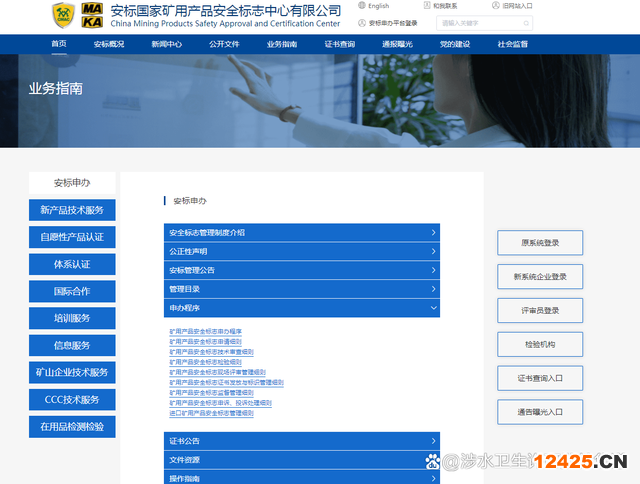Click the yellow mining safety emblem logo

(63, 15)
